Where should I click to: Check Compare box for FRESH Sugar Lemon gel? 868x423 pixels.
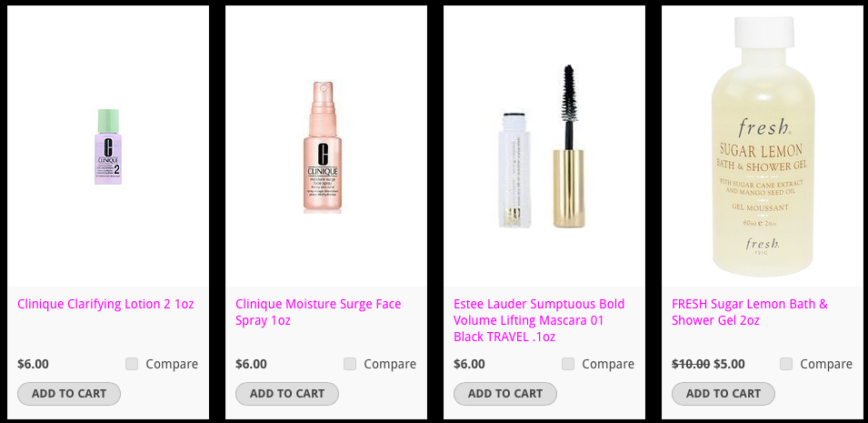click(x=786, y=364)
